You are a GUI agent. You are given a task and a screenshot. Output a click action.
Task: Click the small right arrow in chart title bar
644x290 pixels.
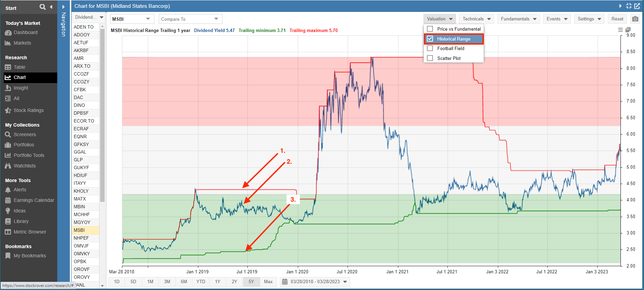[x=620, y=6]
